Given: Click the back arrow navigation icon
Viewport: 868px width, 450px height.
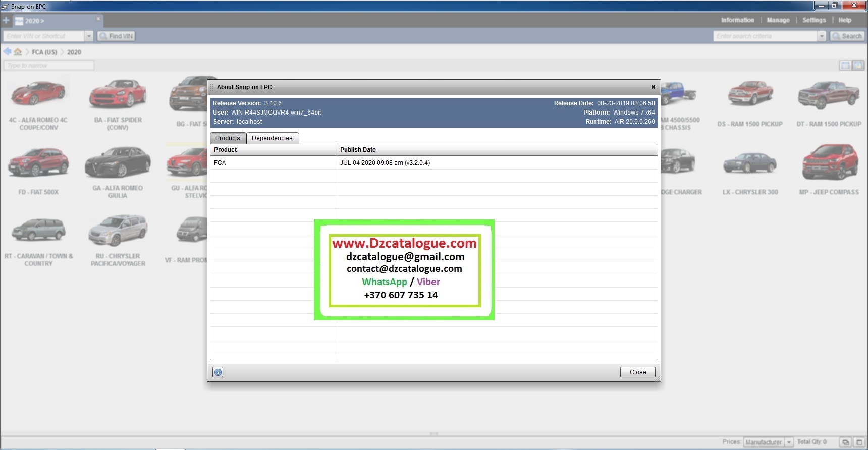Looking at the screenshot, I should click(x=7, y=52).
